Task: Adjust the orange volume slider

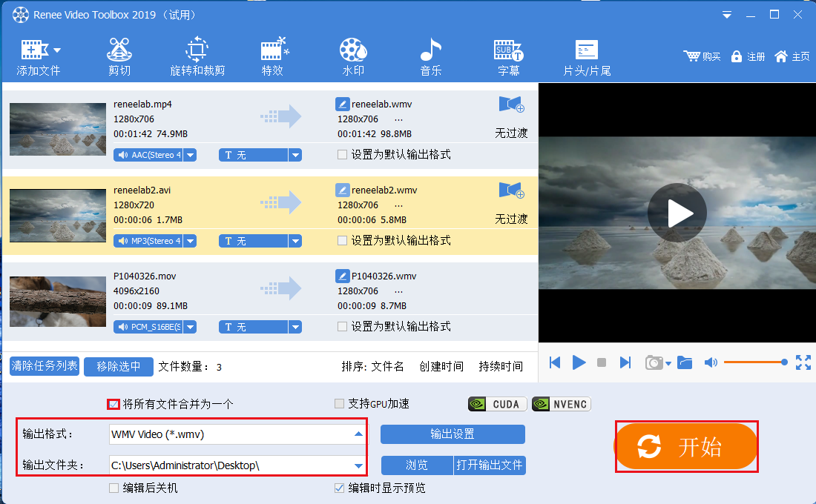Action: click(755, 362)
